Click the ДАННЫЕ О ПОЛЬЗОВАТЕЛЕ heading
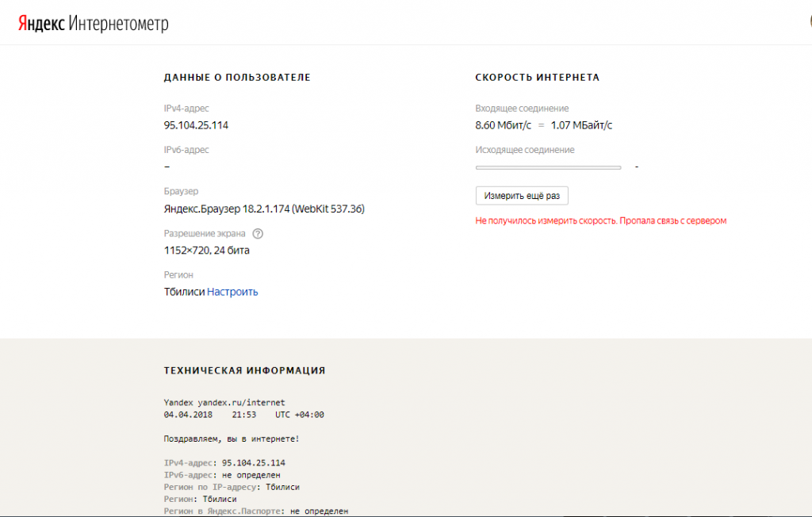812x517 pixels. [237, 78]
